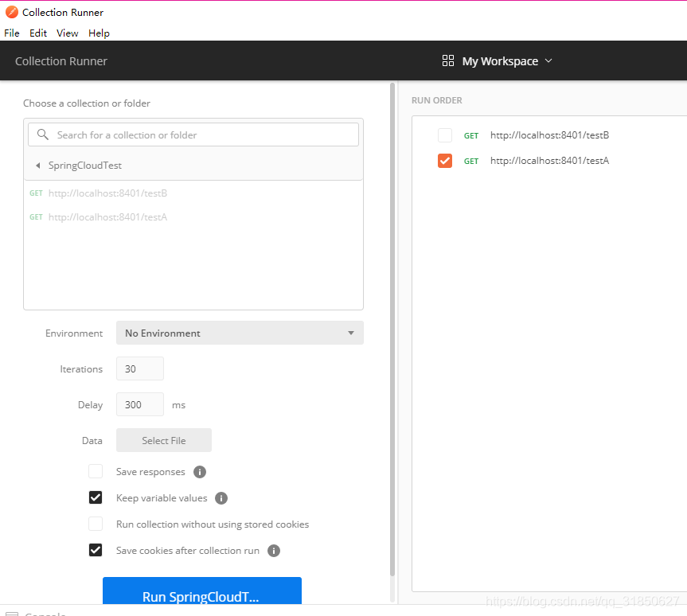Open the My Workspace dropdown chevron
Screen dimensions: 687x616
tap(548, 60)
